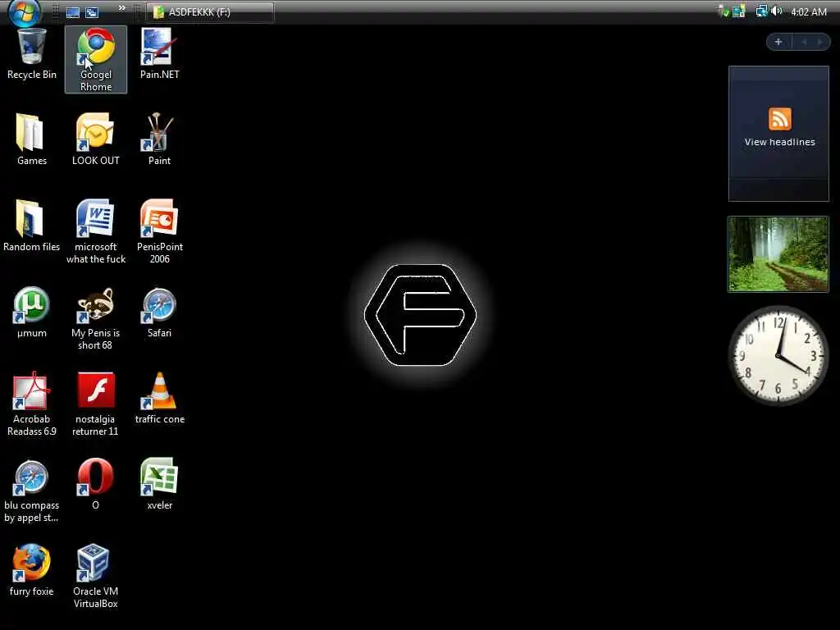The width and height of the screenshot is (840, 630).
Task: Select the xveler Excel shortcut
Action: [x=160, y=485]
